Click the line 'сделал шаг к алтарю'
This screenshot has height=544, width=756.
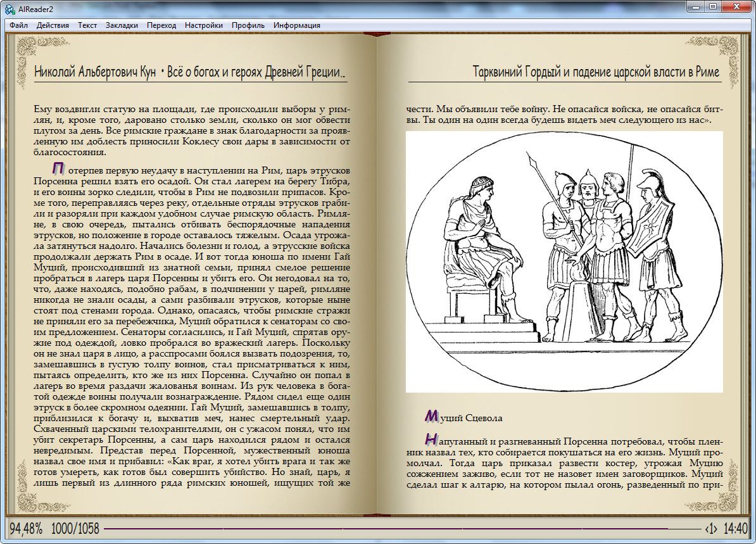(x=564, y=484)
